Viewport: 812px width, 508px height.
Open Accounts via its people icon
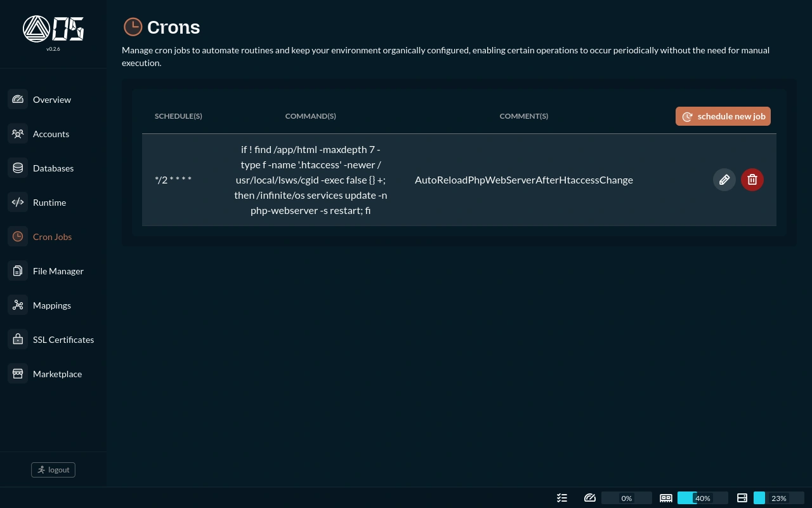(18, 134)
